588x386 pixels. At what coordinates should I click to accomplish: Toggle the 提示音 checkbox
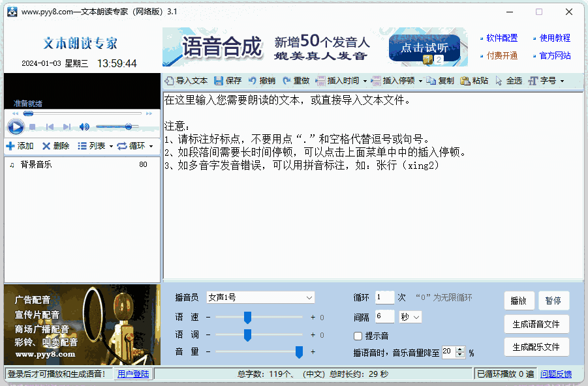[x=358, y=336]
